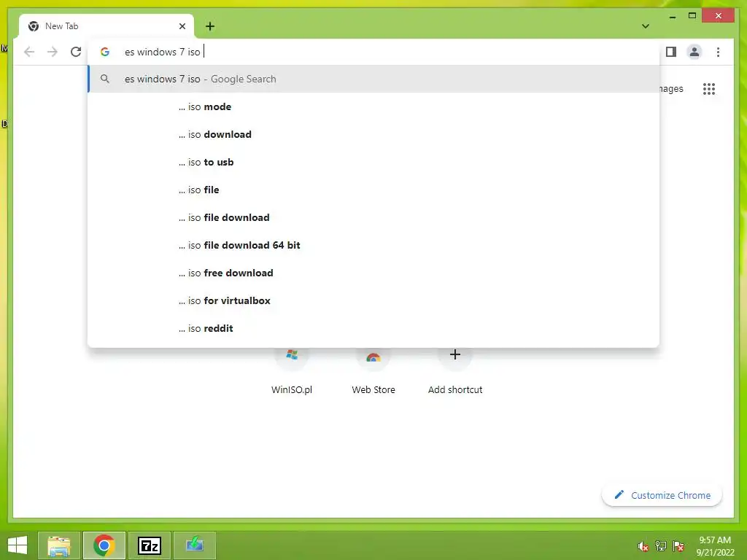Viewport: 747px width, 560px height.
Task: Click the network tray icon
Action: 661,546
